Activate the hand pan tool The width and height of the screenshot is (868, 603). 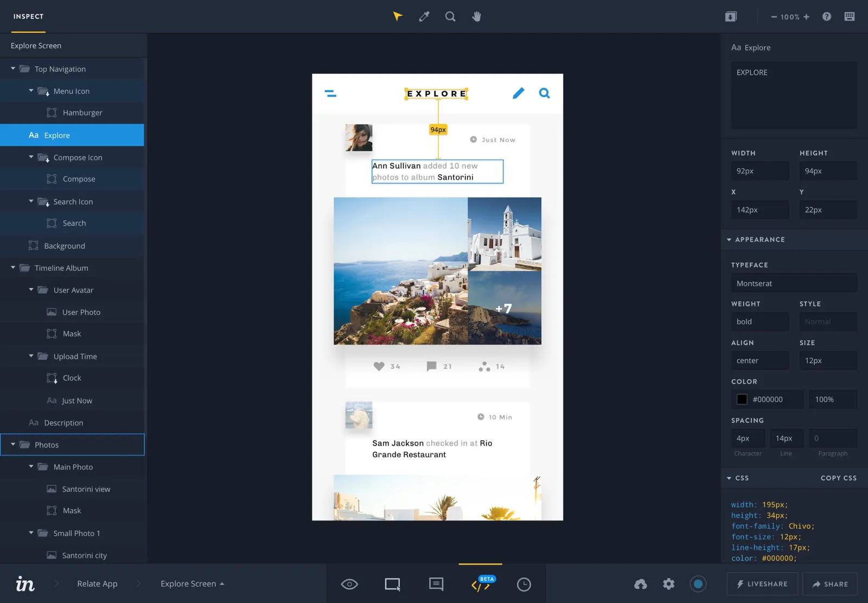point(476,16)
